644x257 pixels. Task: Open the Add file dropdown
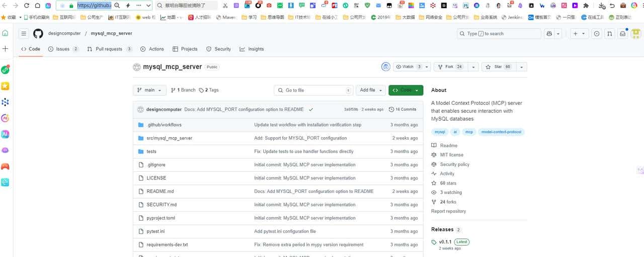371,90
